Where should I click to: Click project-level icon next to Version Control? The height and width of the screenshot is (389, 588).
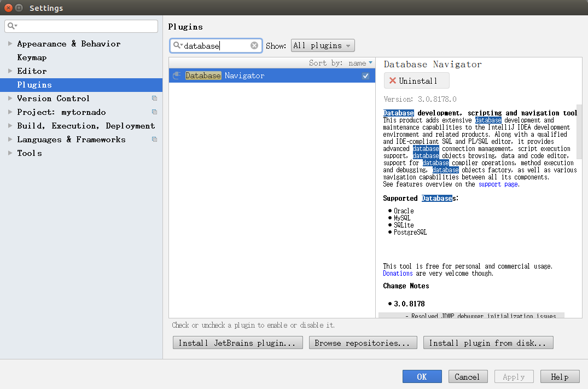(154, 98)
